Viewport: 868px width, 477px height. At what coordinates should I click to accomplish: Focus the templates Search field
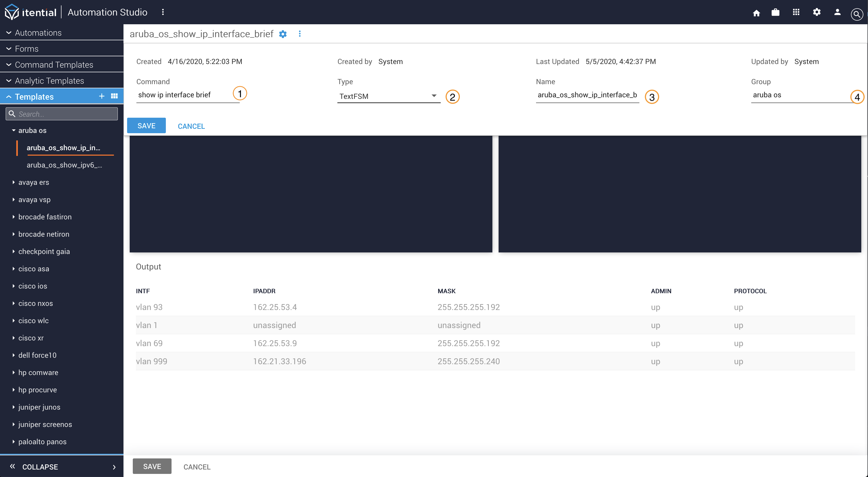pyautogui.click(x=62, y=114)
